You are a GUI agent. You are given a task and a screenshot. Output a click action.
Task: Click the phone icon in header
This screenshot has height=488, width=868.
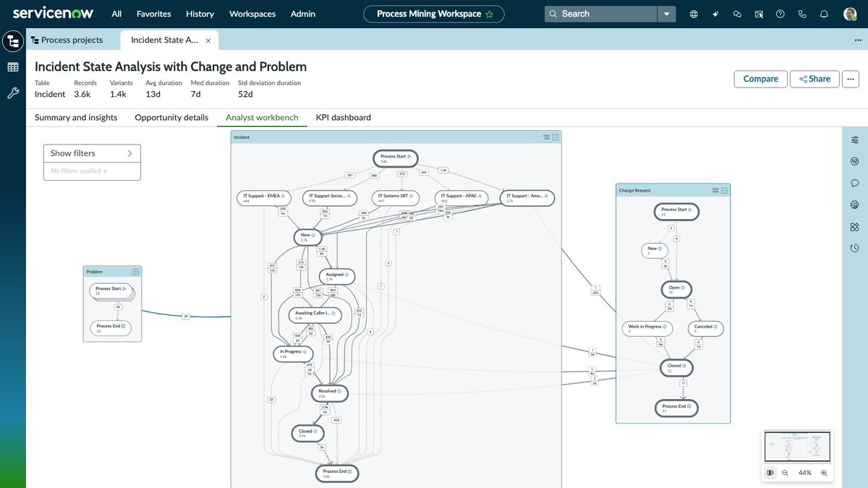pyautogui.click(x=802, y=14)
